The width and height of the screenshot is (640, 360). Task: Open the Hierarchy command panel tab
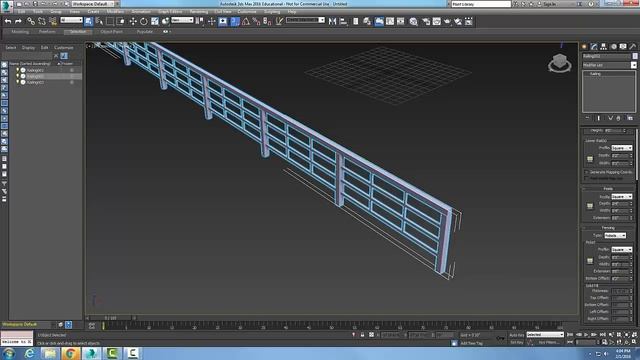(604, 47)
